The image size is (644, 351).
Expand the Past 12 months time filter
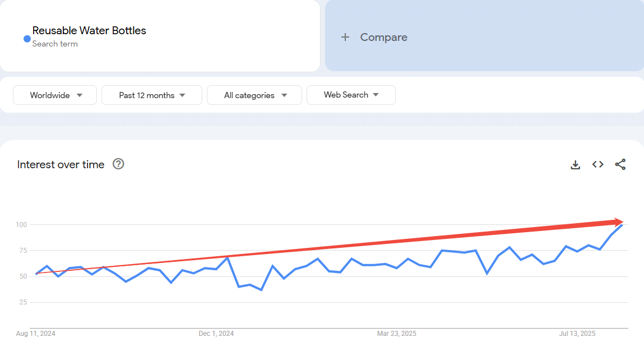[151, 95]
